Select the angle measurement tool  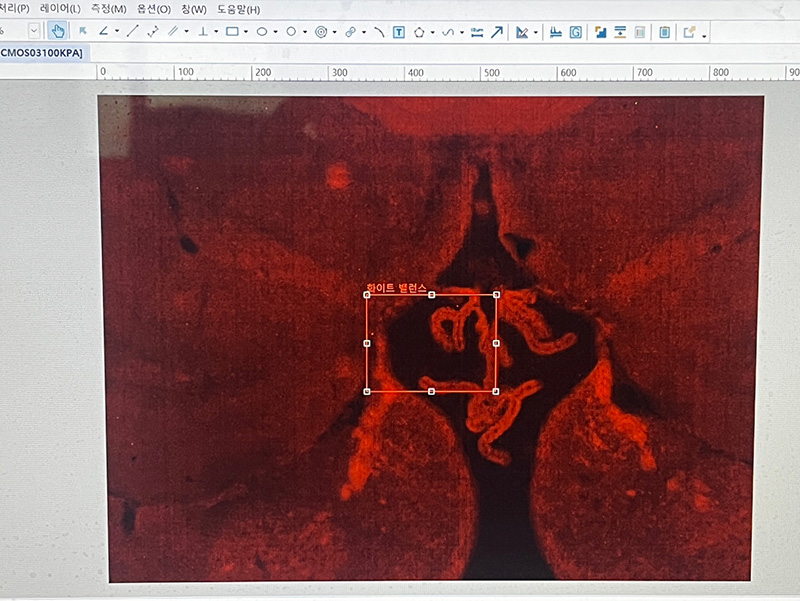click(x=104, y=32)
